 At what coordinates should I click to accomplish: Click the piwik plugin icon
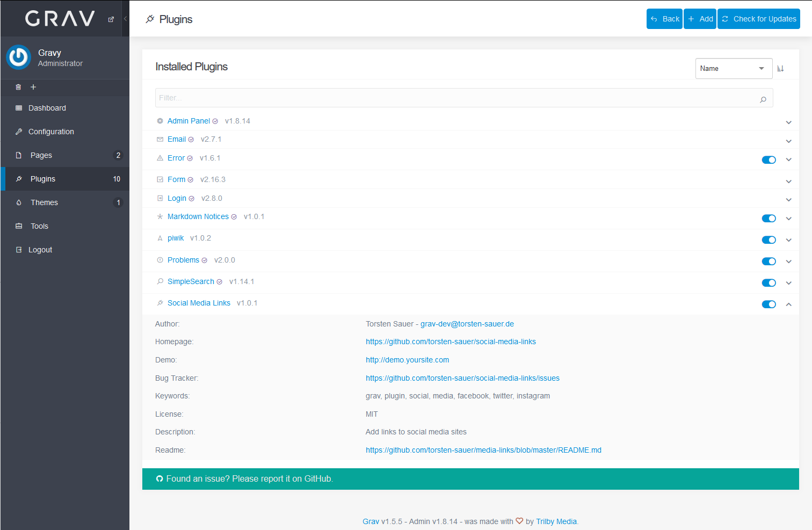160,238
